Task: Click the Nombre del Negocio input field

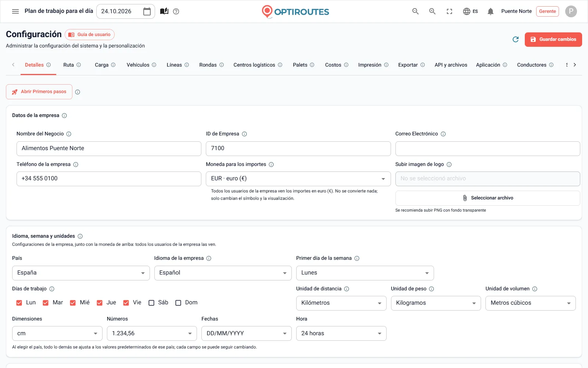Action: tap(109, 149)
